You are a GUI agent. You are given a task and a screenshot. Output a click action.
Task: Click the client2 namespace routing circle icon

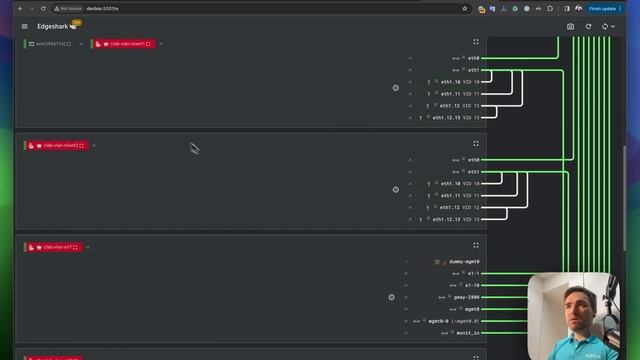click(x=396, y=189)
